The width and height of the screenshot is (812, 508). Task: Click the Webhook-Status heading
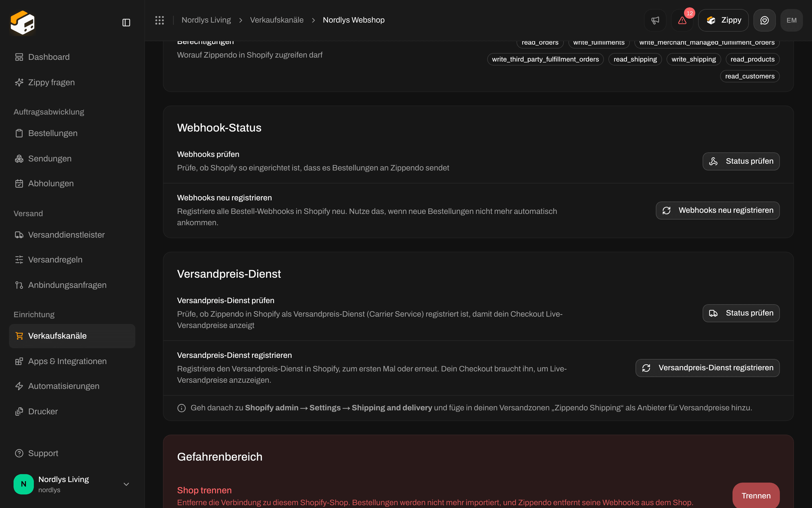[x=219, y=128]
